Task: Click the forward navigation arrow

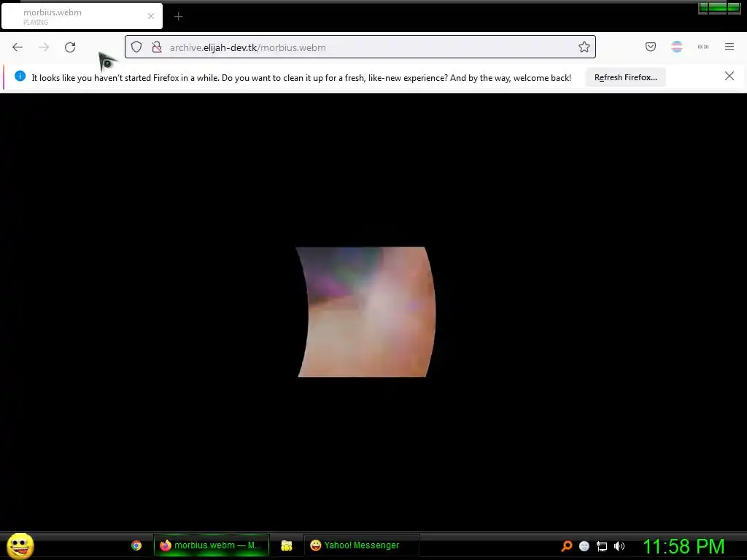Action: coord(44,47)
